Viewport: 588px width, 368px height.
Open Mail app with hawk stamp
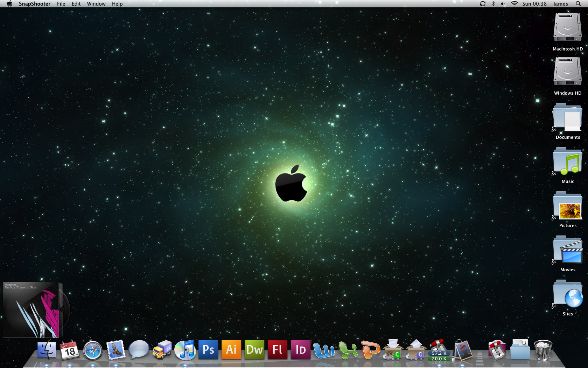pyautogui.click(x=116, y=350)
